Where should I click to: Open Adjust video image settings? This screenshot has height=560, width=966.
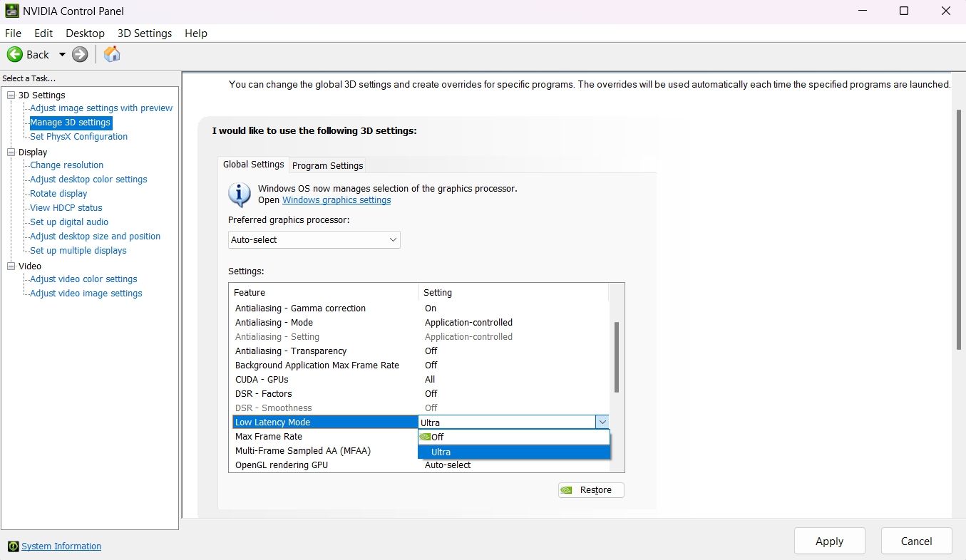(x=86, y=294)
